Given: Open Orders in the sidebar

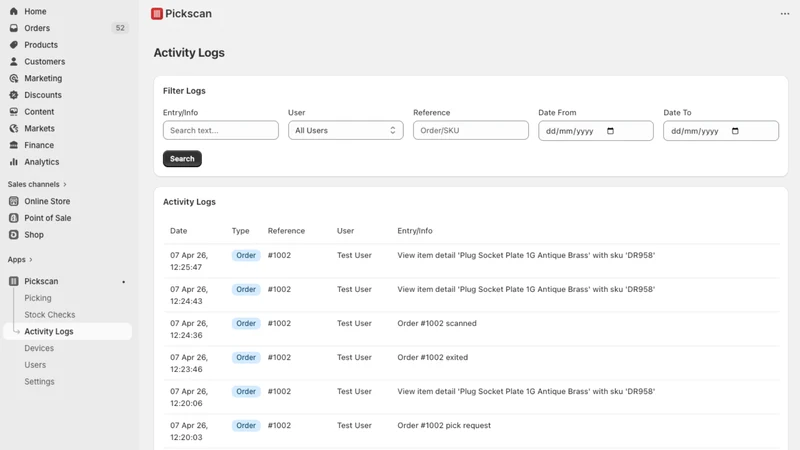Looking at the screenshot, I should click(x=37, y=28).
